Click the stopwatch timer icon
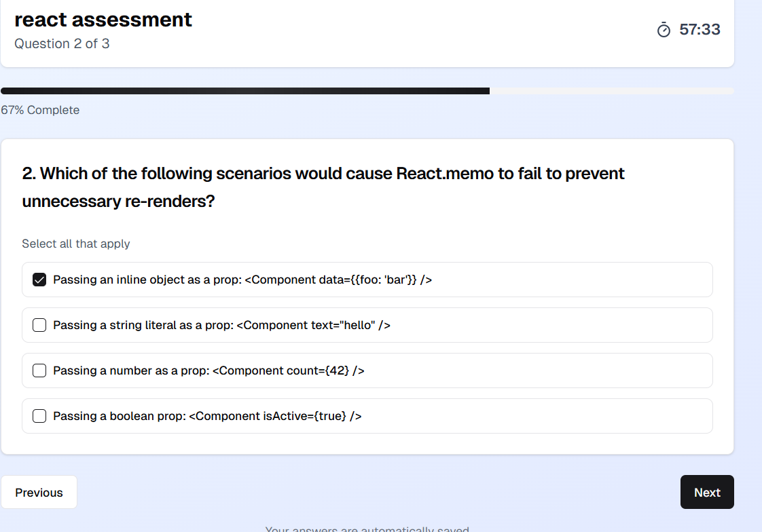The image size is (762, 532). 664,30
